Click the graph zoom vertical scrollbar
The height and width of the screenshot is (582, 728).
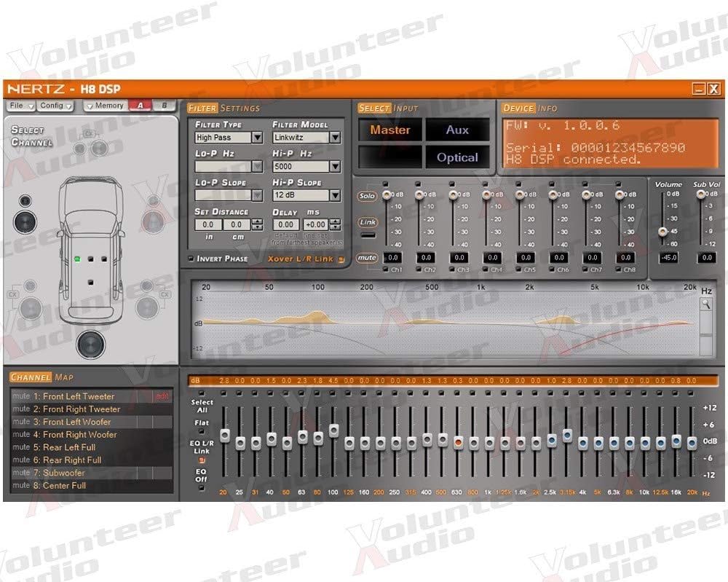pos(705,332)
